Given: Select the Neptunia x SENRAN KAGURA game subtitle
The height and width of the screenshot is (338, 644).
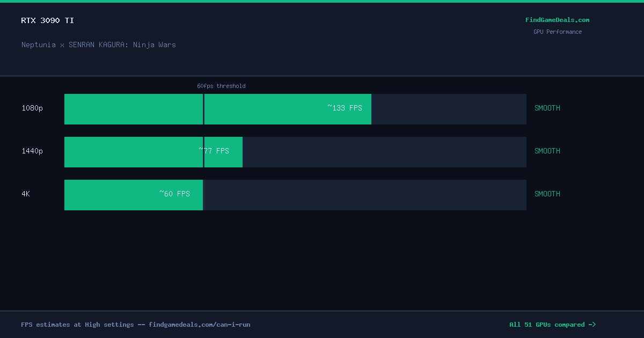Looking at the screenshot, I should [x=99, y=45].
